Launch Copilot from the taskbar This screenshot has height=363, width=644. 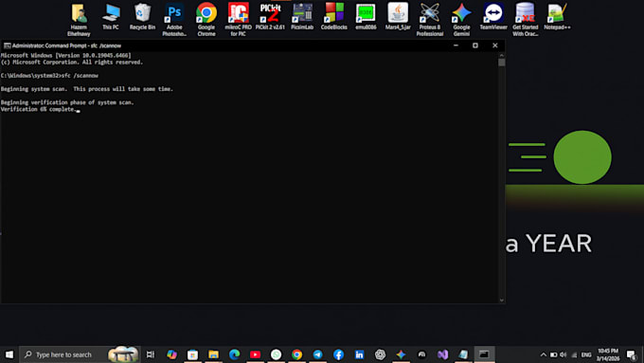[171, 354]
